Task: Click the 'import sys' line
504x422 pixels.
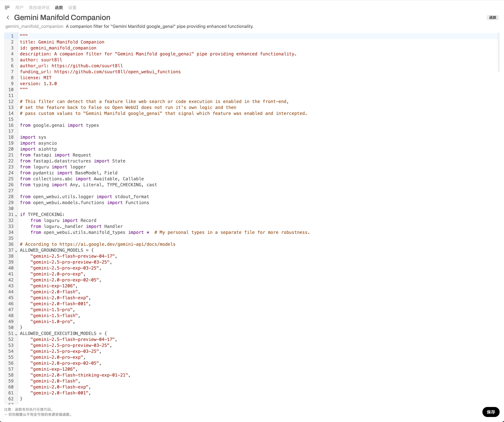Action: tap(33, 137)
